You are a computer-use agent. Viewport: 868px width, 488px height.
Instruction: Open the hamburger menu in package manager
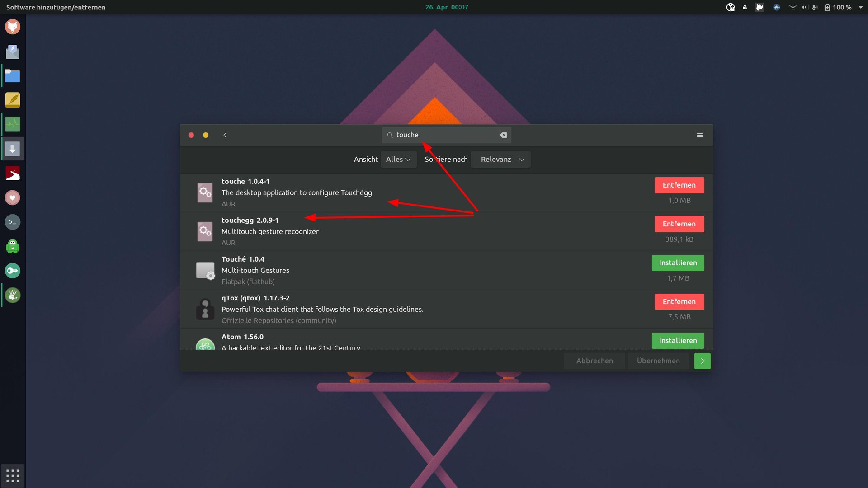[x=699, y=135]
